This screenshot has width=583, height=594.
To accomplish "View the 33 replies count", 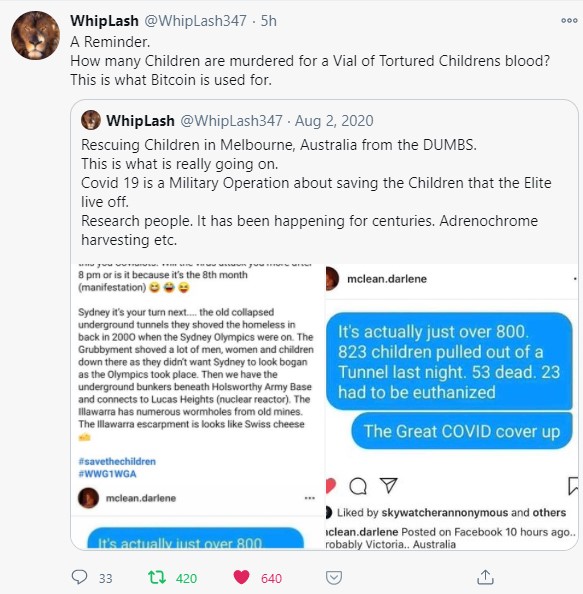I will point(105,578).
